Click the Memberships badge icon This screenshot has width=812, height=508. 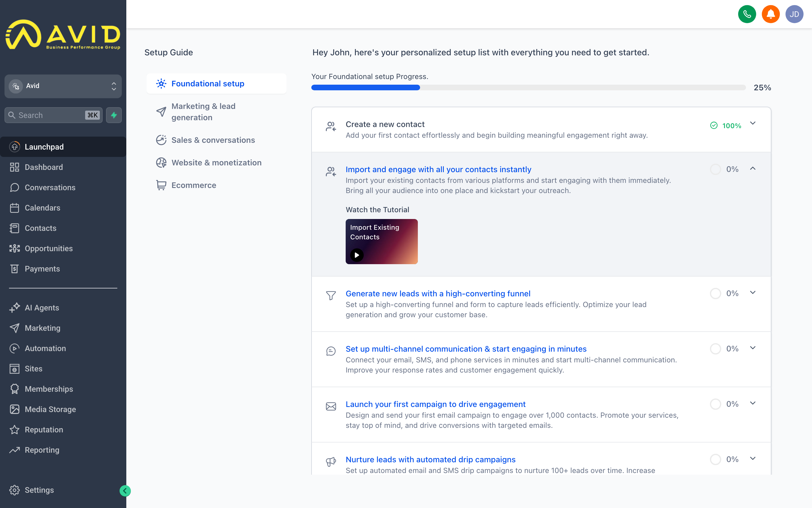pyautogui.click(x=14, y=389)
